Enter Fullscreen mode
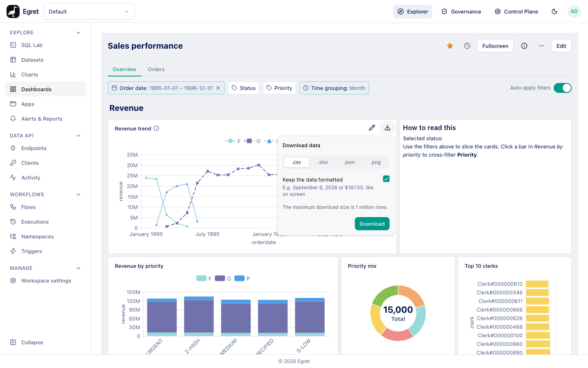Image resolution: width=588 pixels, height=368 pixels. (495, 46)
